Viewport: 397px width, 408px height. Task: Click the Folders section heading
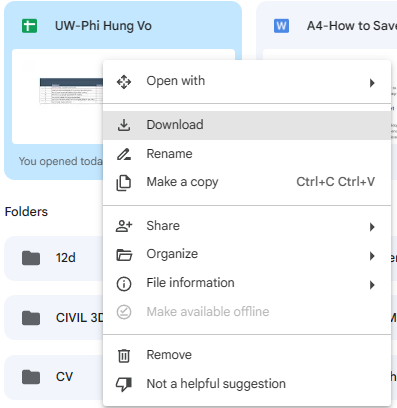click(x=26, y=212)
